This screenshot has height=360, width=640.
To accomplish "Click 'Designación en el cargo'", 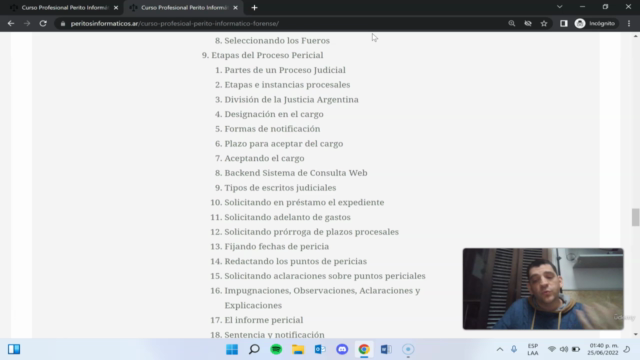I will click(x=274, y=114).
